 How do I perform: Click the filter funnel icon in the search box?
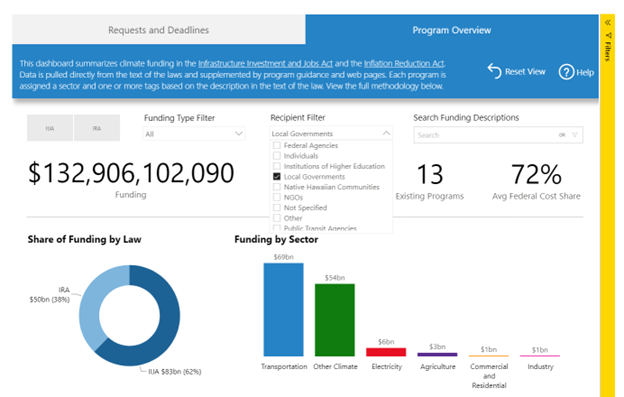tap(575, 135)
